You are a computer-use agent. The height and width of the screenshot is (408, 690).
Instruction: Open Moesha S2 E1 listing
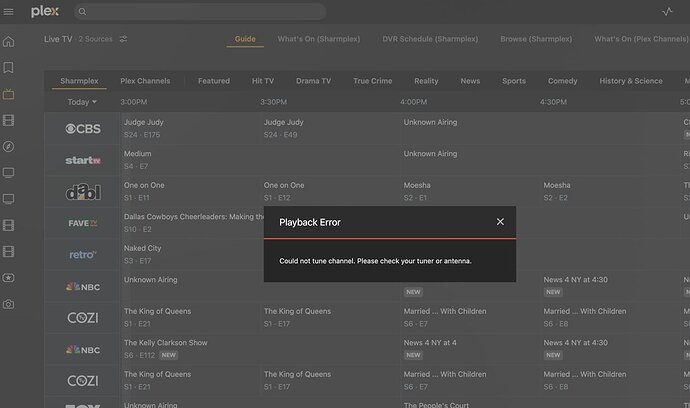470,191
